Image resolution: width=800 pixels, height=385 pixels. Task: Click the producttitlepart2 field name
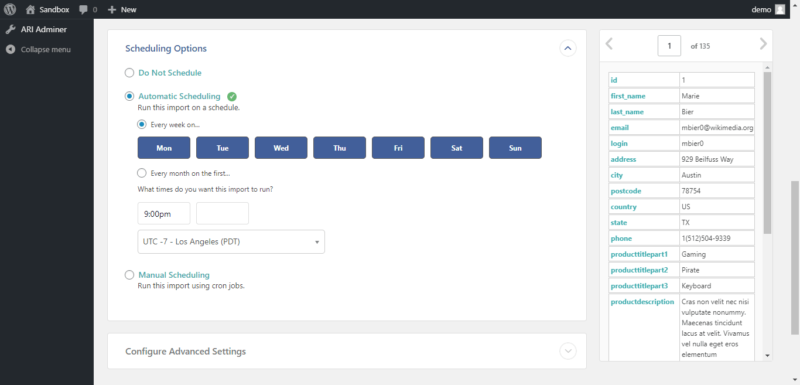639,270
